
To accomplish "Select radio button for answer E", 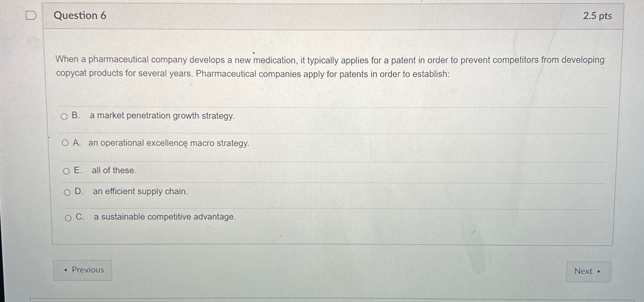I will coord(66,171).
